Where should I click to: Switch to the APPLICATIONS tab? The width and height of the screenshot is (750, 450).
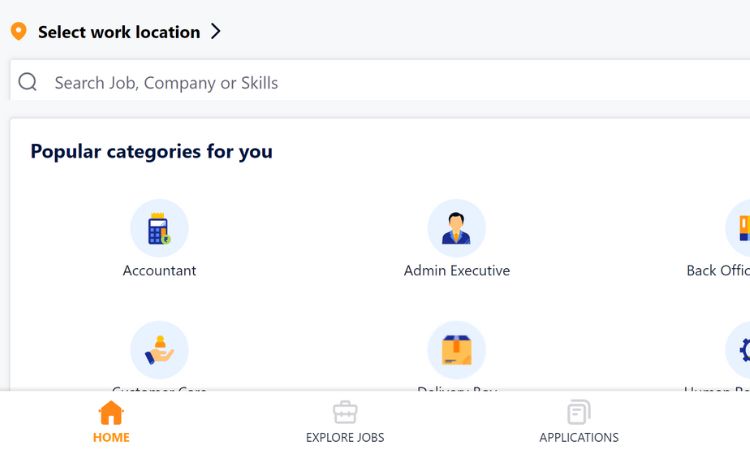point(579,438)
